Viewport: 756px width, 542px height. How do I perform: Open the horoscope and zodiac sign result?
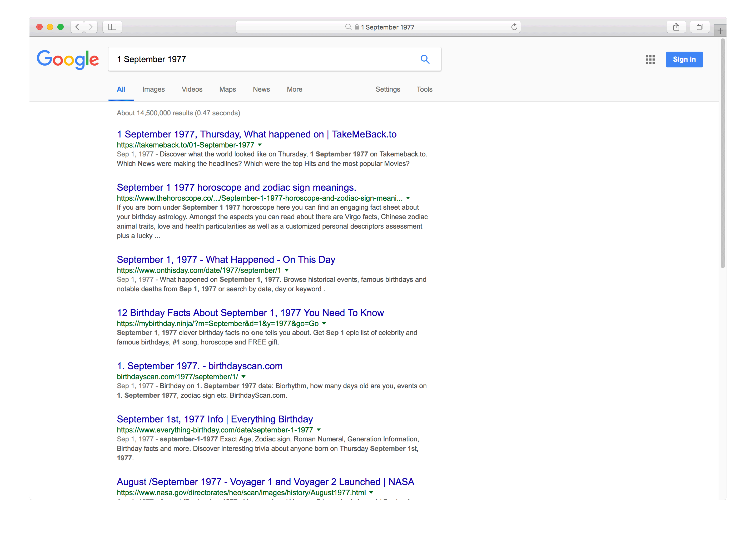click(x=236, y=188)
